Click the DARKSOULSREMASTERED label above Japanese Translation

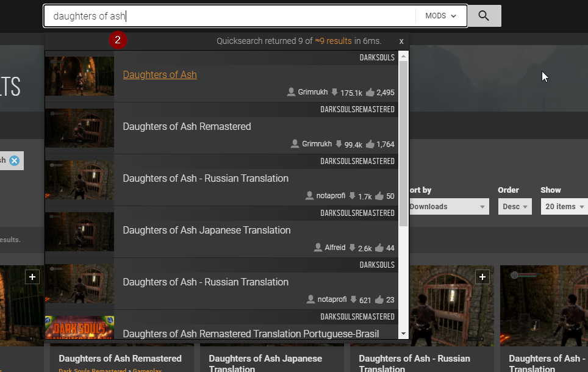pyautogui.click(x=357, y=213)
